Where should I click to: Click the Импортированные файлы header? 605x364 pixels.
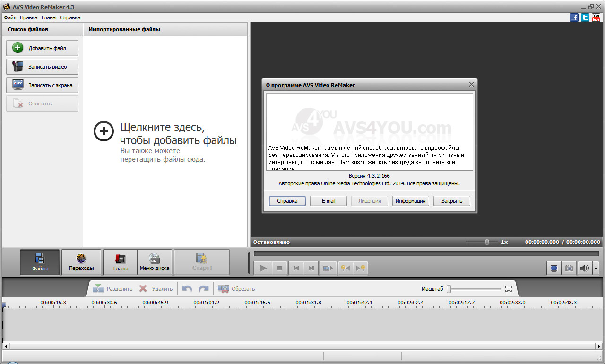[x=125, y=29]
